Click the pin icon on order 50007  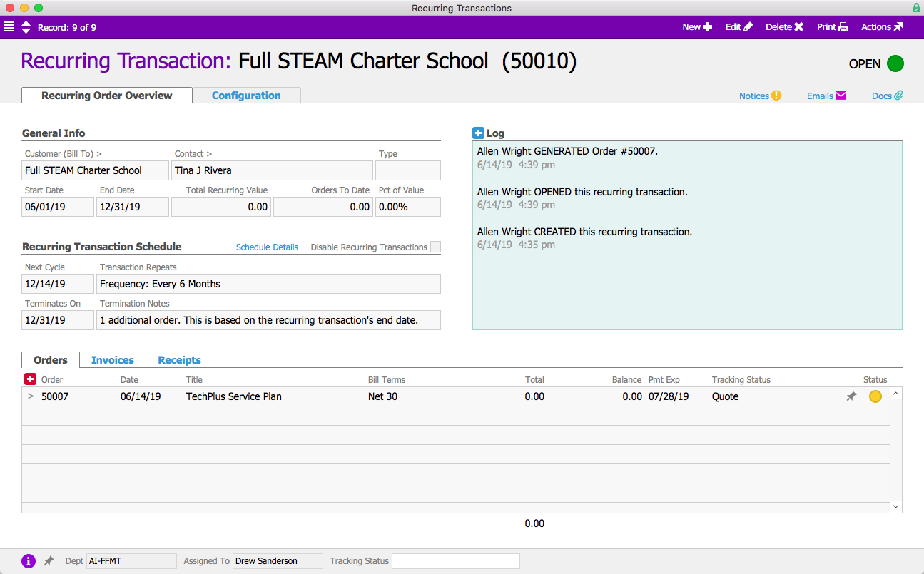tap(851, 396)
